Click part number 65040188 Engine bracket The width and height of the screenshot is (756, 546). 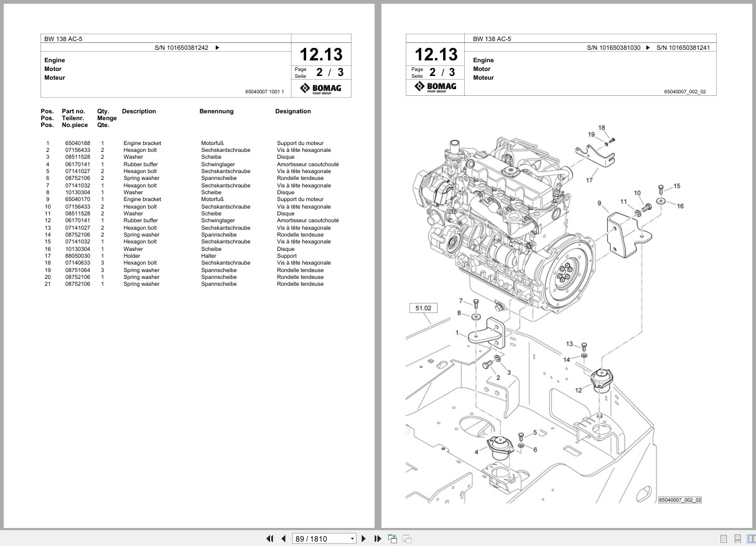(77, 143)
